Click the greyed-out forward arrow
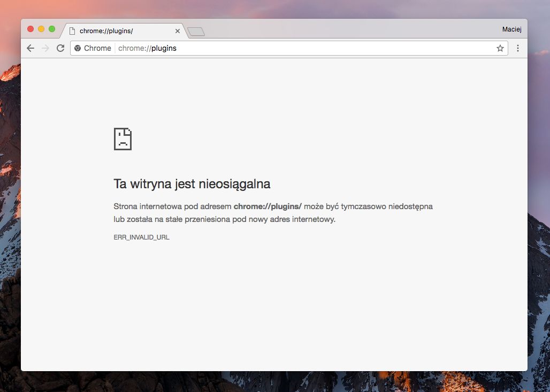The image size is (550, 392). pyautogui.click(x=45, y=48)
